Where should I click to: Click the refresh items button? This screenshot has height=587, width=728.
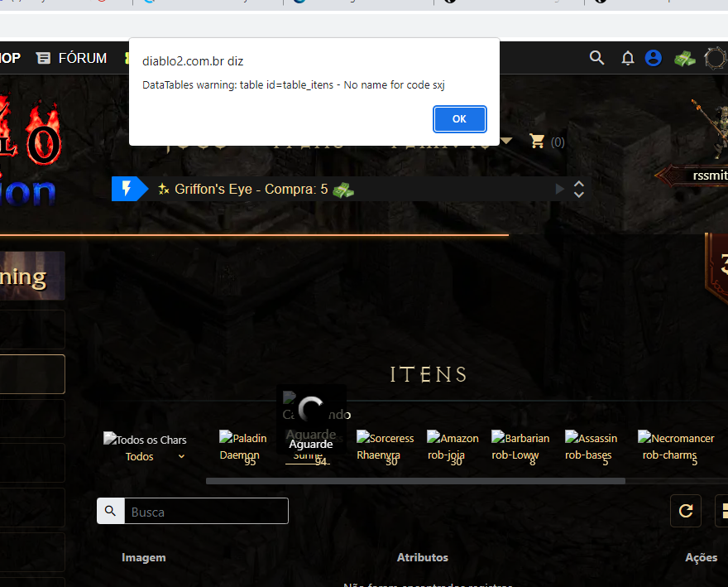[686, 511]
